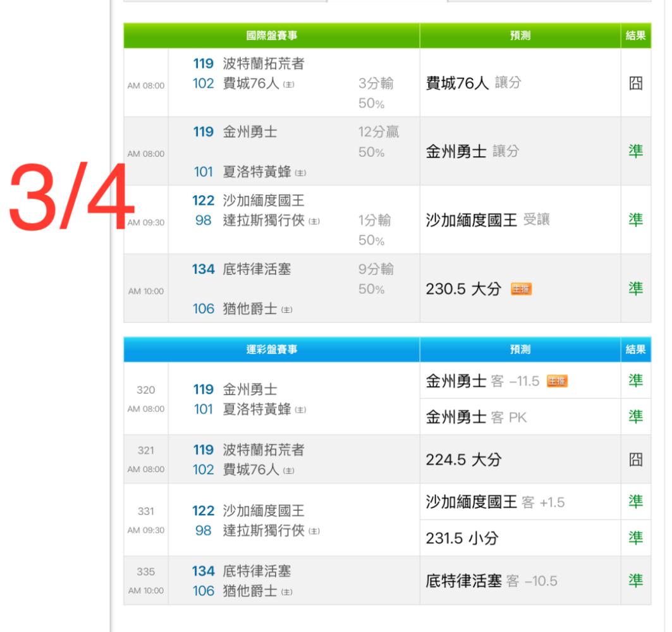Click the 3分輸 spread result text
672x632 pixels.
(x=376, y=83)
